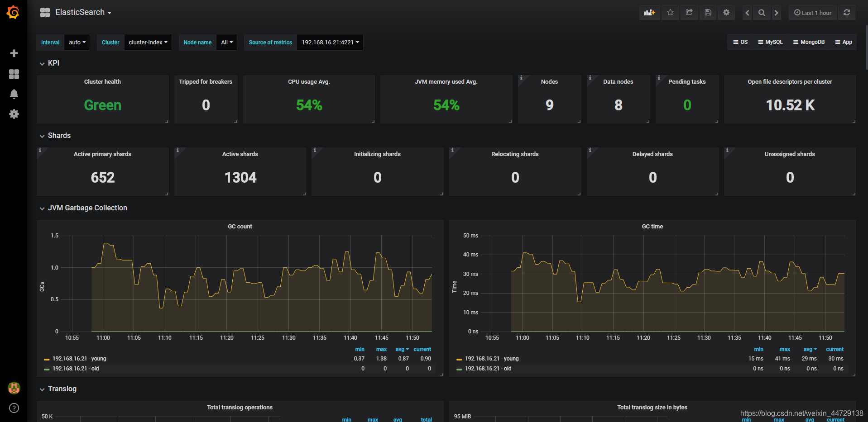The width and height of the screenshot is (868, 422).
Task: Click info icon on Active shards panel
Action: click(177, 150)
